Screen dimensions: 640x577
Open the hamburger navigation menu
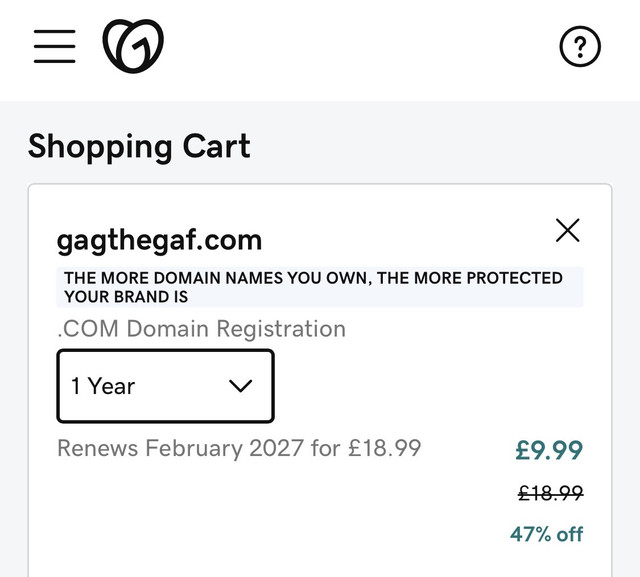point(55,46)
